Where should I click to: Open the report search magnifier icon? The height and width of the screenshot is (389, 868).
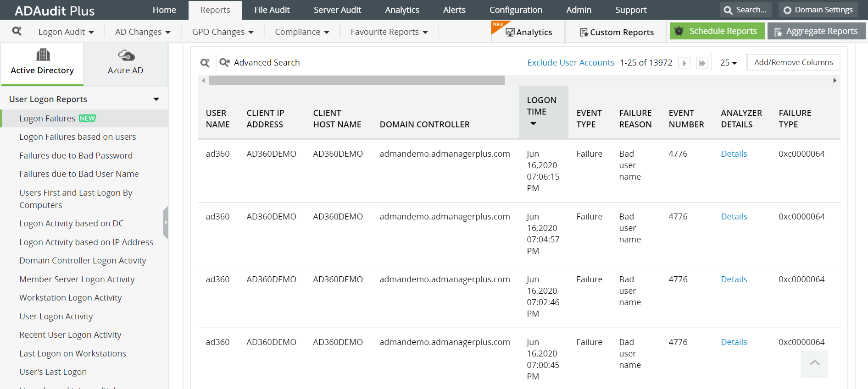pos(17,31)
